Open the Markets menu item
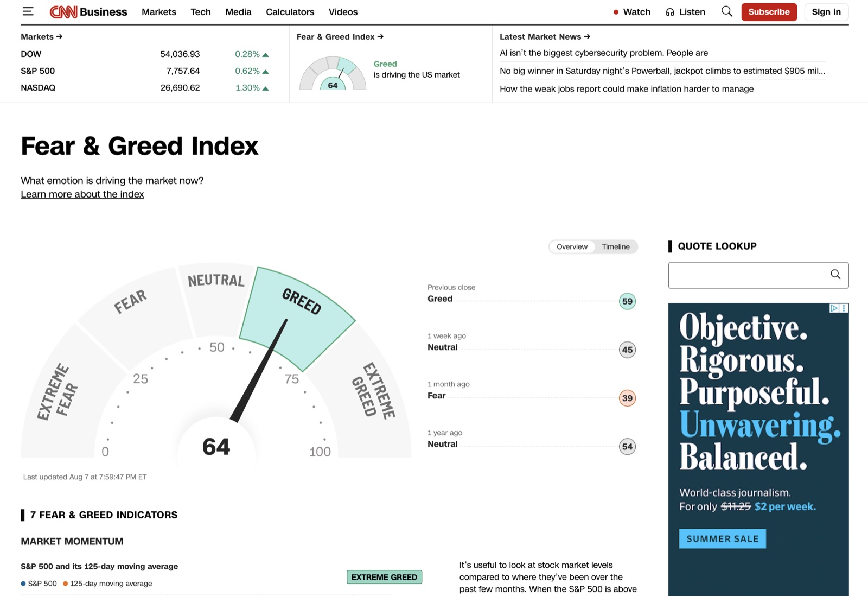868x596 pixels. [159, 12]
